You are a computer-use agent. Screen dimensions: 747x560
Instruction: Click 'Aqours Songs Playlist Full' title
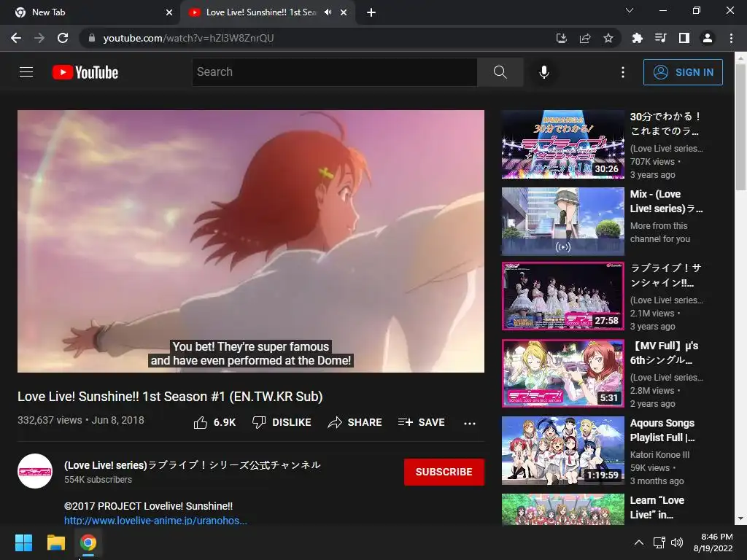pos(662,430)
